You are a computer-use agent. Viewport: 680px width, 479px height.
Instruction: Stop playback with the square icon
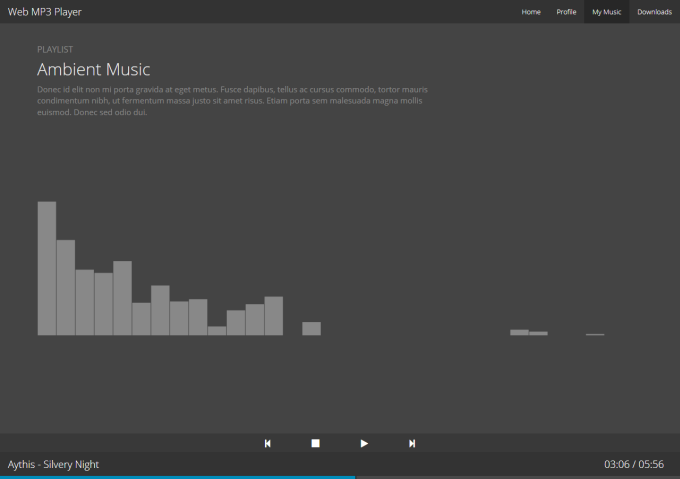point(316,443)
